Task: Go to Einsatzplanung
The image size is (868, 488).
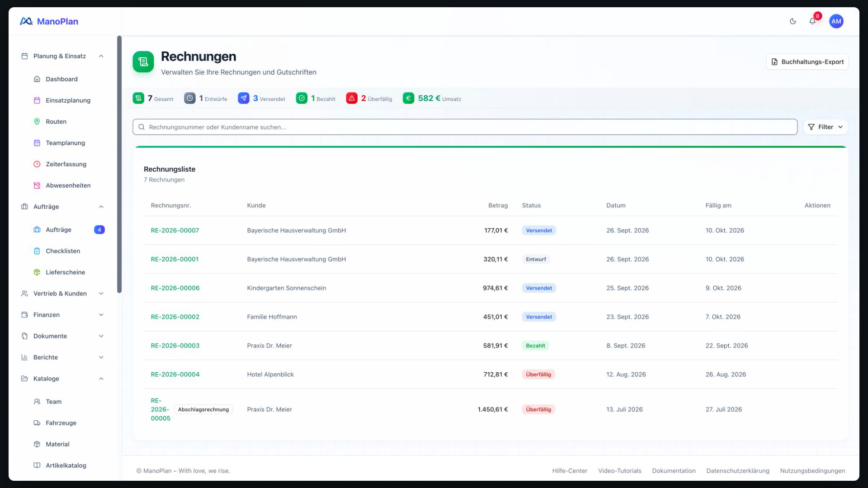Action: coord(68,100)
